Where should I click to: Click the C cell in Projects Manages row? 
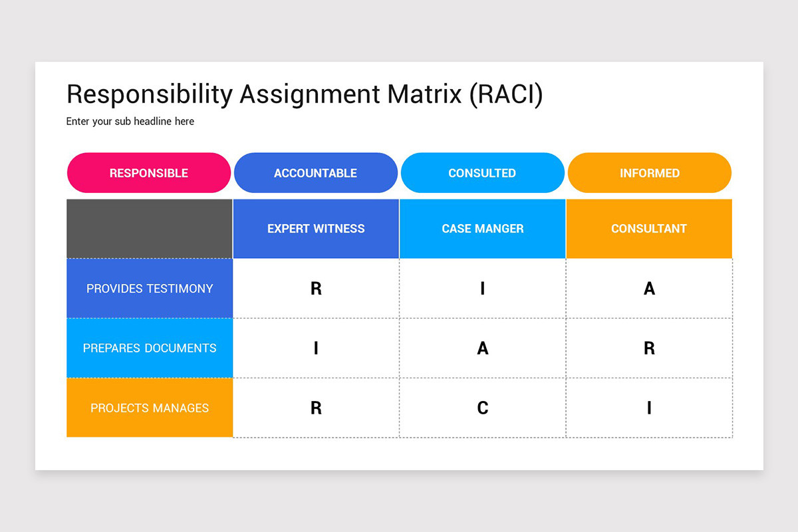[483, 408]
